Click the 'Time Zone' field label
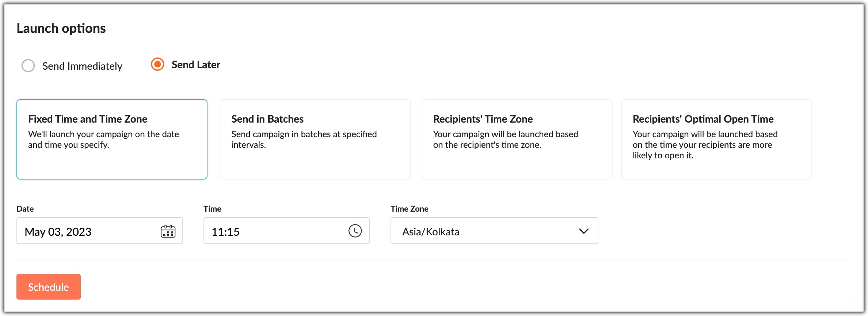 point(410,209)
